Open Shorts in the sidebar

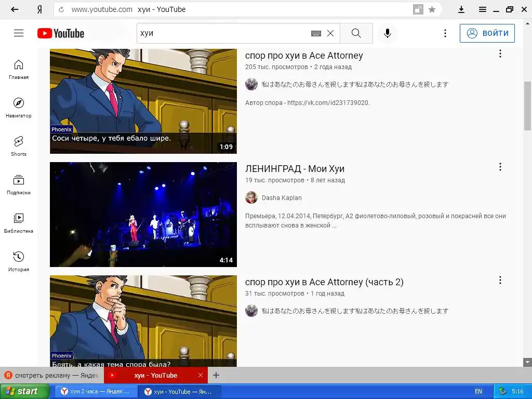(x=19, y=146)
